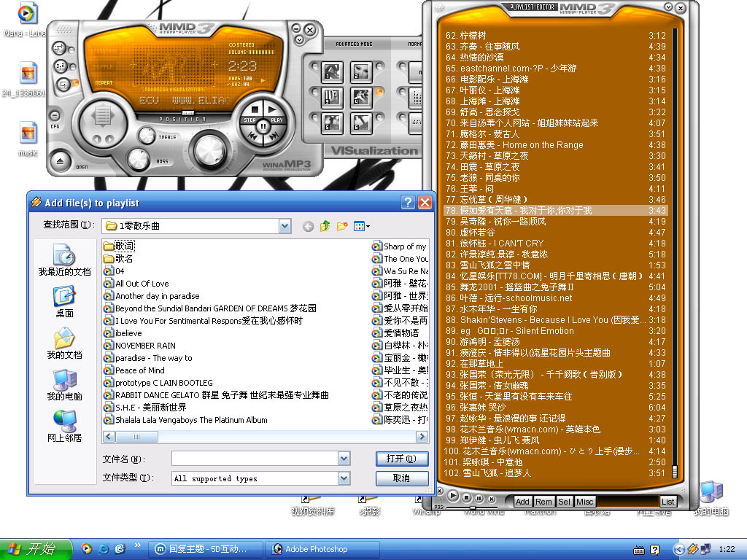Viewport: 747px width, 560px height.
Task: Enable indicator light beside preset 2
Action: point(379,66)
